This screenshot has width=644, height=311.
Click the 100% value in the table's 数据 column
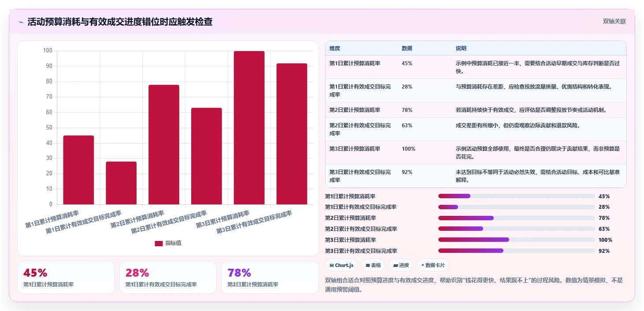pyautogui.click(x=408, y=149)
